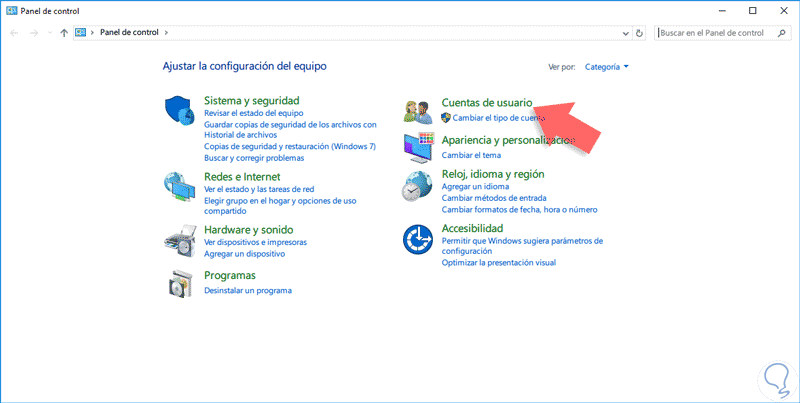Open Redes e Internet category

click(242, 177)
